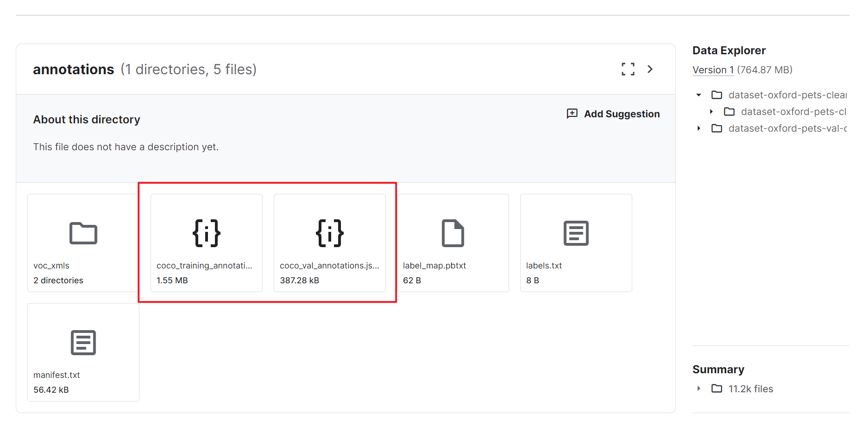Click the voc_xmls folder name
868x434 pixels.
pyautogui.click(x=51, y=266)
